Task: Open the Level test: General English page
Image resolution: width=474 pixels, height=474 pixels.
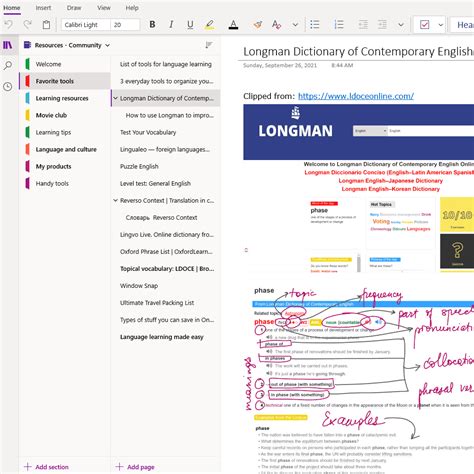Action: (165, 183)
